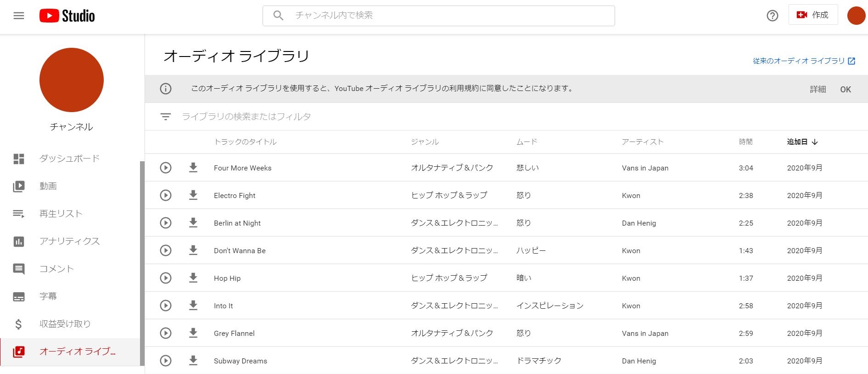Screen dimensions: 868x374
Task: Sort by ジャンル column header
Action: (425, 142)
